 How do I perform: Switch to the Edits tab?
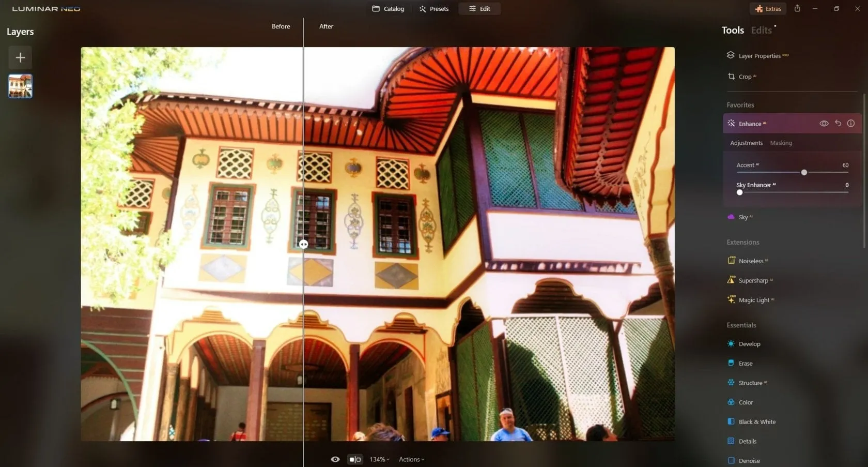click(x=761, y=31)
